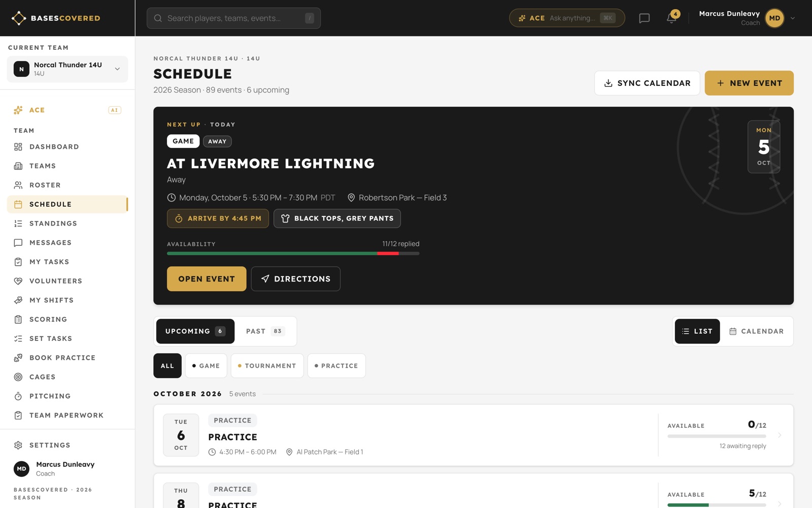Filter events by Practice

[x=336, y=366]
